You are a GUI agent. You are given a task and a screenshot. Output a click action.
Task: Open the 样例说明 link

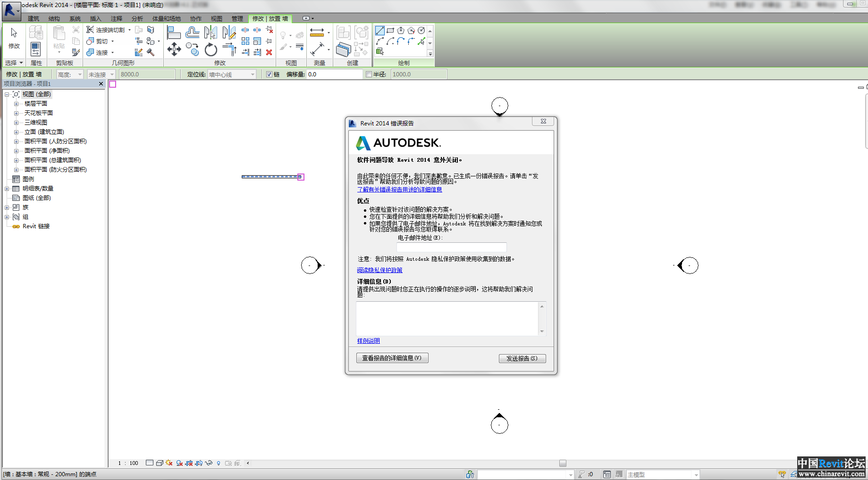click(368, 341)
